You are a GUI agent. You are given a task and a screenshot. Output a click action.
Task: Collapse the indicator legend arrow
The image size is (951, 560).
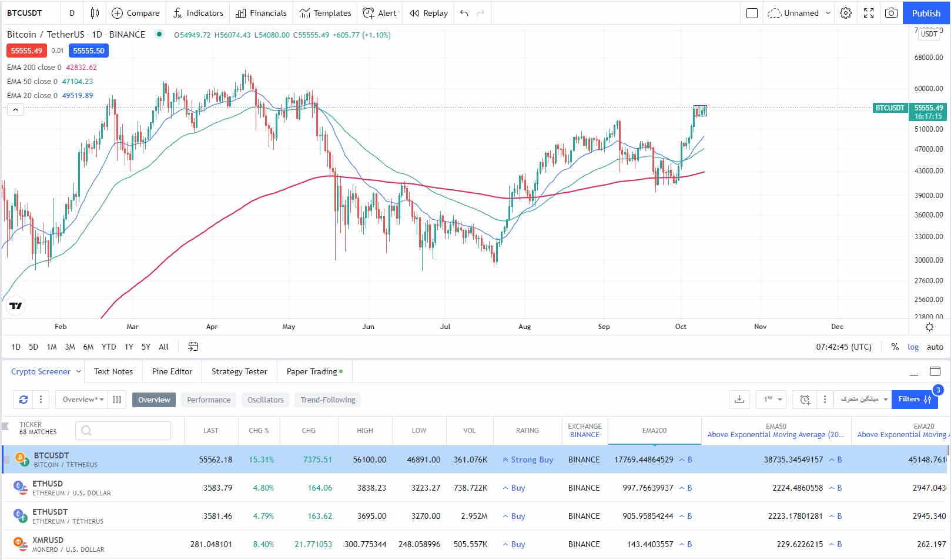coord(15,109)
